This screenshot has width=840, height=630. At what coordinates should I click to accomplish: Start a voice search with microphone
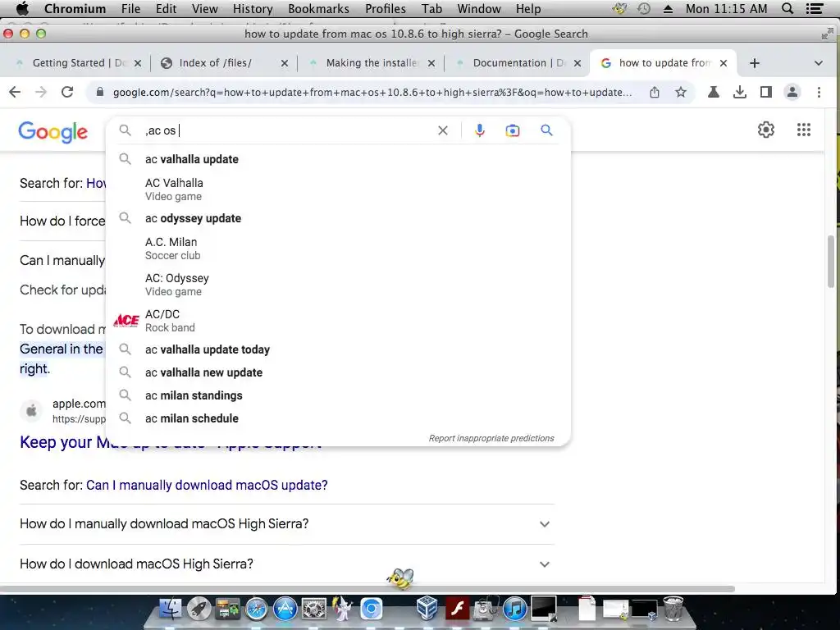tap(479, 130)
